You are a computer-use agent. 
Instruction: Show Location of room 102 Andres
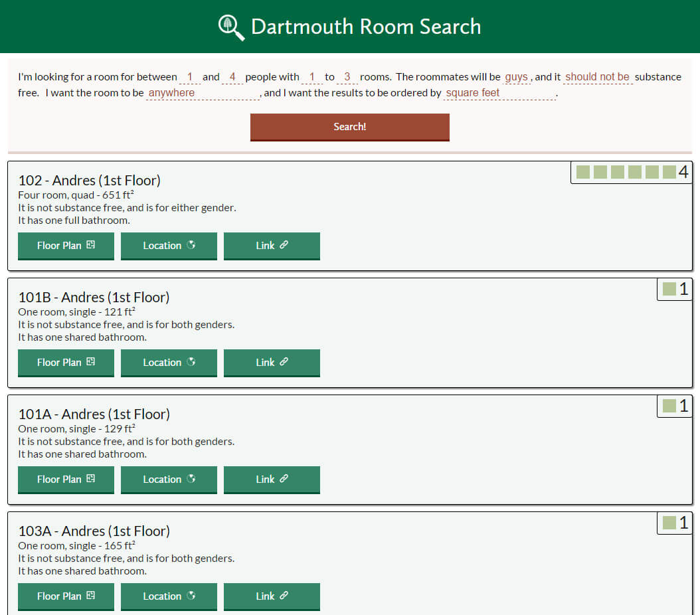point(169,246)
